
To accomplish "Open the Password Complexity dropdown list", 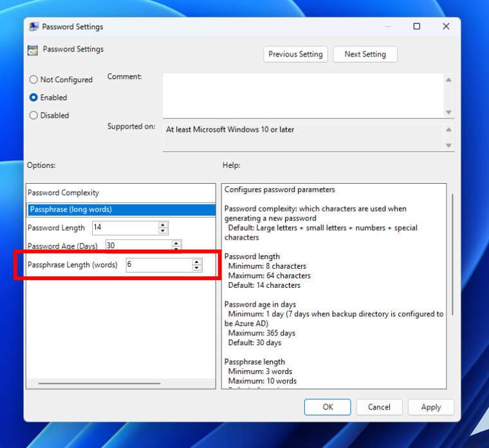I will point(121,210).
